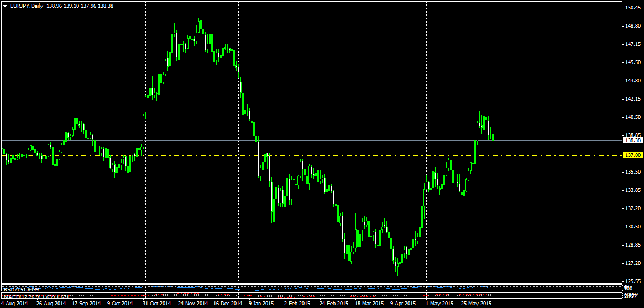Click the 24 Nov 2014 date label
This screenshot has height=308, width=644.
click(x=193, y=304)
